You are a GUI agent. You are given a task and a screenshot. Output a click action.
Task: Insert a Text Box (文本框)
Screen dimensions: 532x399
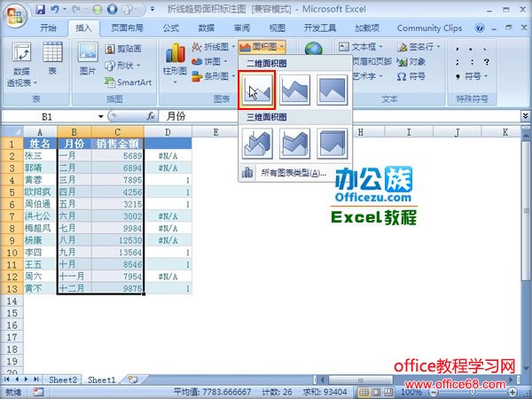click(361, 46)
